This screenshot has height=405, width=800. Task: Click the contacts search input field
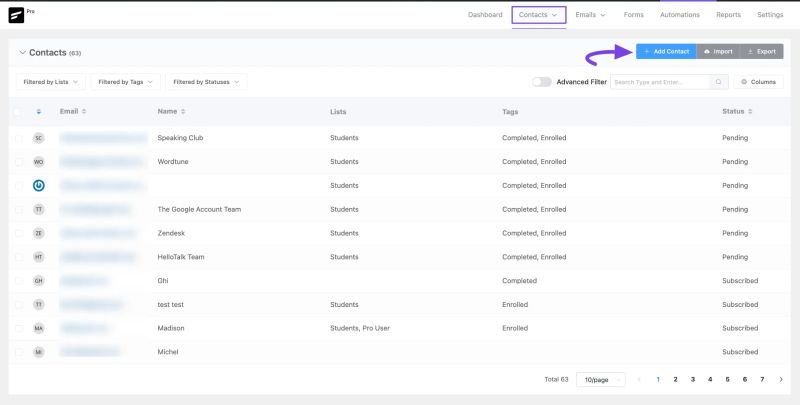[660, 82]
